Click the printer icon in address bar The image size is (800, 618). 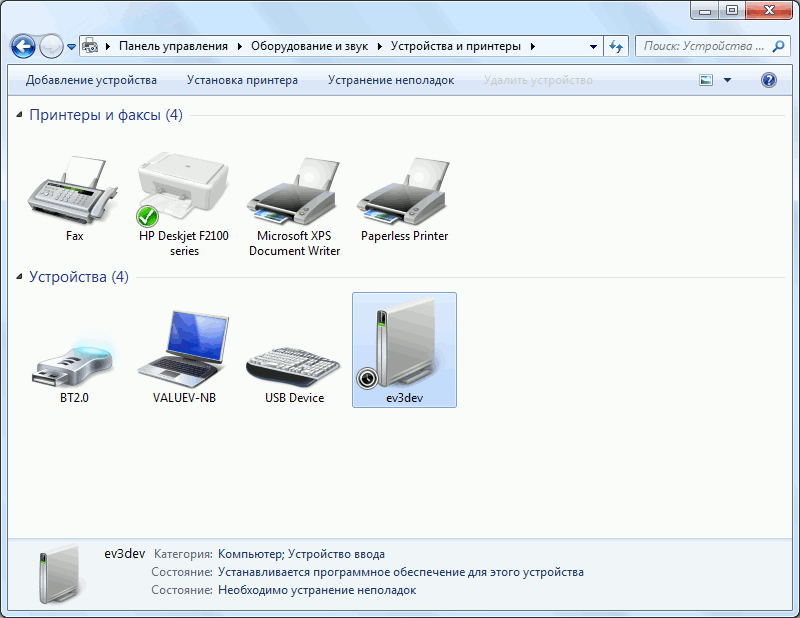[x=90, y=46]
